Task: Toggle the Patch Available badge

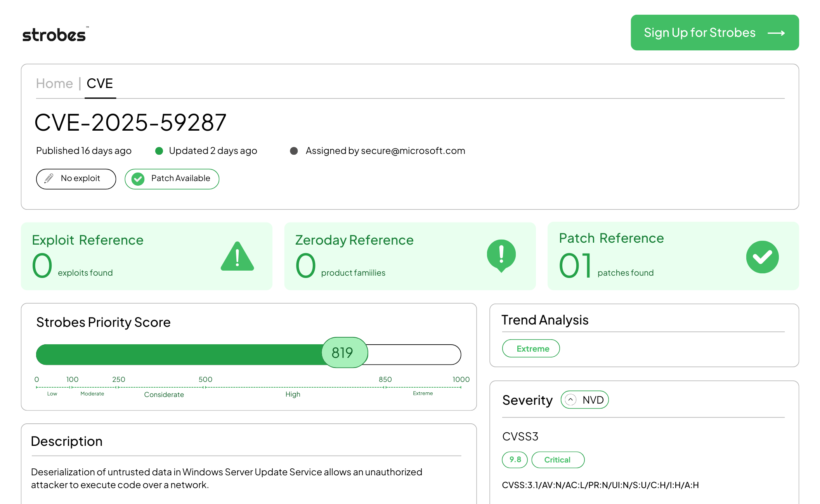Action: (x=172, y=179)
